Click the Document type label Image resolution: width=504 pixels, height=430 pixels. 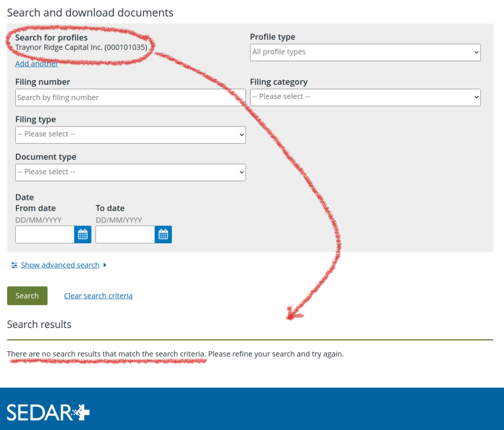coord(46,157)
